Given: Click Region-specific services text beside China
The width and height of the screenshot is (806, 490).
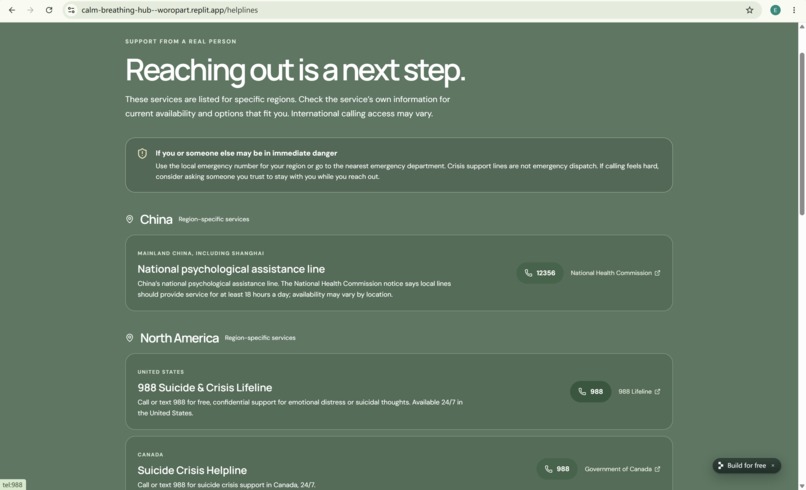Looking at the screenshot, I should coord(214,219).
